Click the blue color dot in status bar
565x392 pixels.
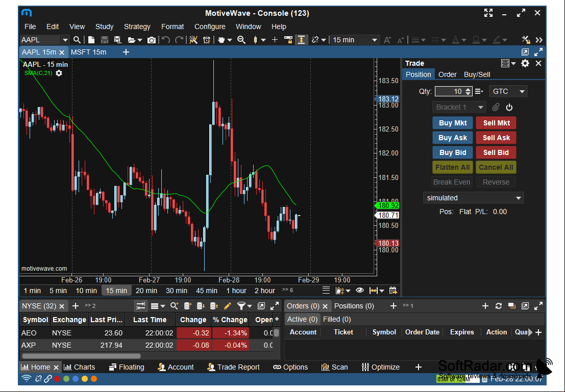(x=76, y=379)
